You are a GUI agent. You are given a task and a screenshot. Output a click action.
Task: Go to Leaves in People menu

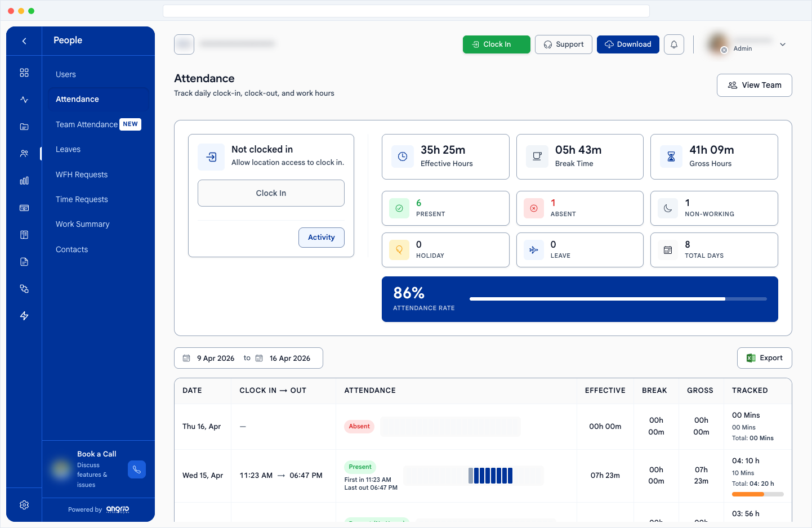point(68,149)
